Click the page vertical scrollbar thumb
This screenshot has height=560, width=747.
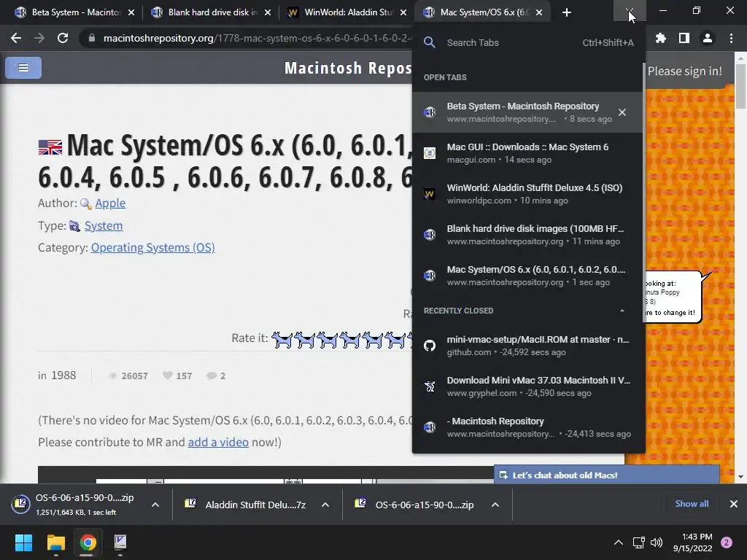[x=741, y=86]
